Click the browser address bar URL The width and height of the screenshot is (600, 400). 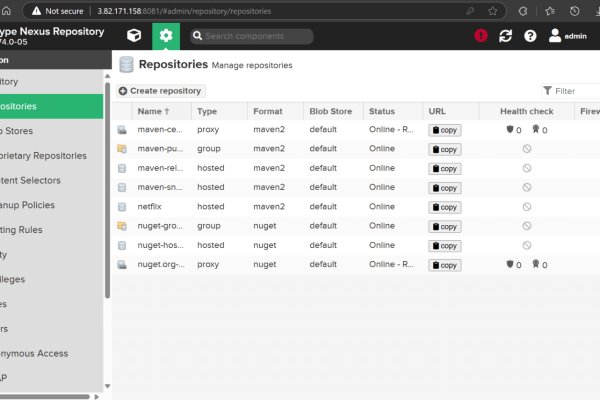(184, 11)
